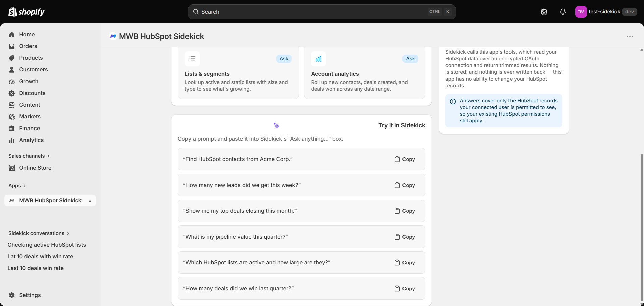Open Lat 10 deals with win rate conversation
This screenshot has height=306, width=644.
(41, 257)
